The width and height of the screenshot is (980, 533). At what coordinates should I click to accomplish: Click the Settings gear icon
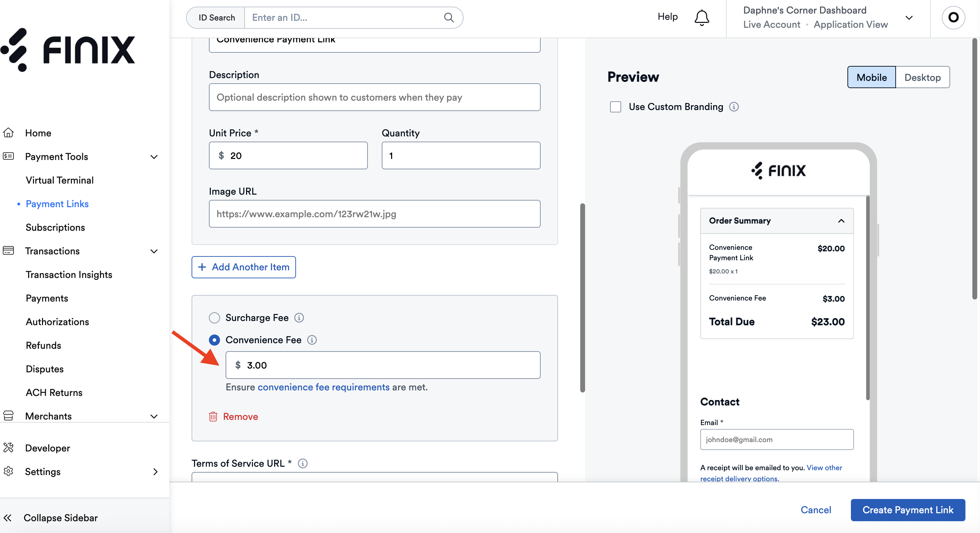[x=8, y=471]
